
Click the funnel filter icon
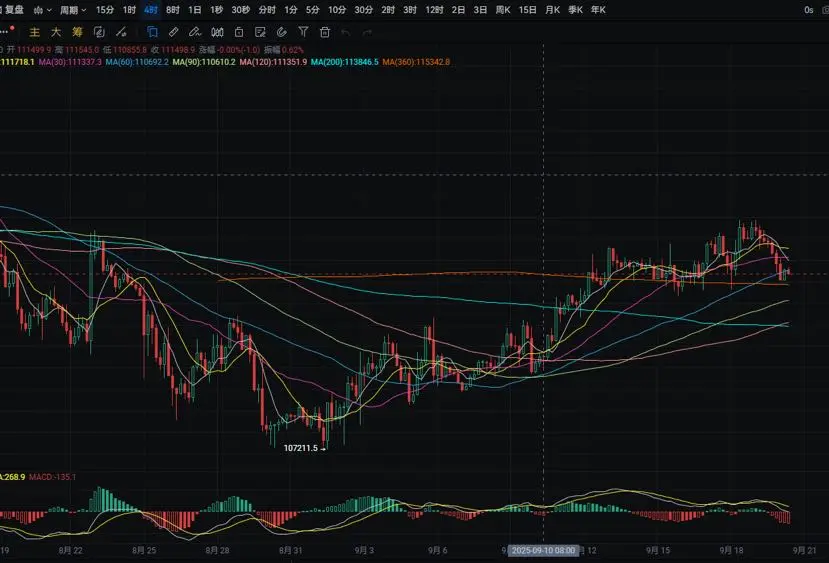(x=303, y=32)
